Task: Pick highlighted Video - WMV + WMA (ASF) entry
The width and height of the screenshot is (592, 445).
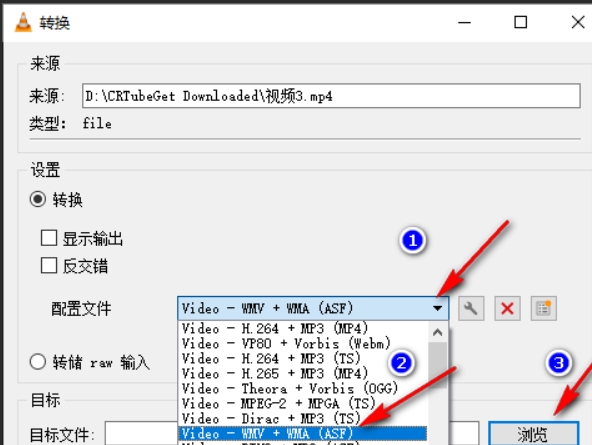Action: point(302,433)
